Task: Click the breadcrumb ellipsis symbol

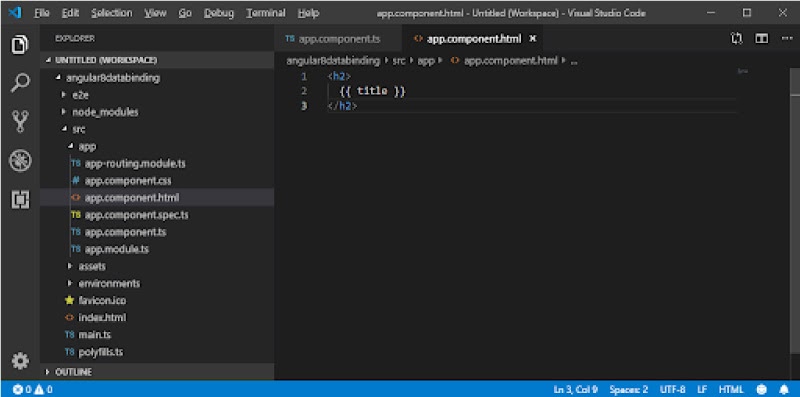Action: point(574,61)
